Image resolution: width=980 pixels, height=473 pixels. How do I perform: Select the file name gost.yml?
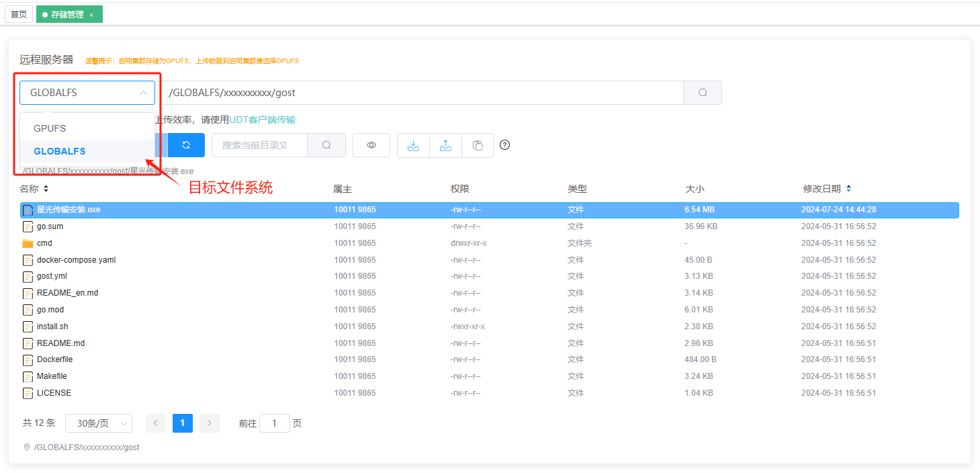pos(52,276)
